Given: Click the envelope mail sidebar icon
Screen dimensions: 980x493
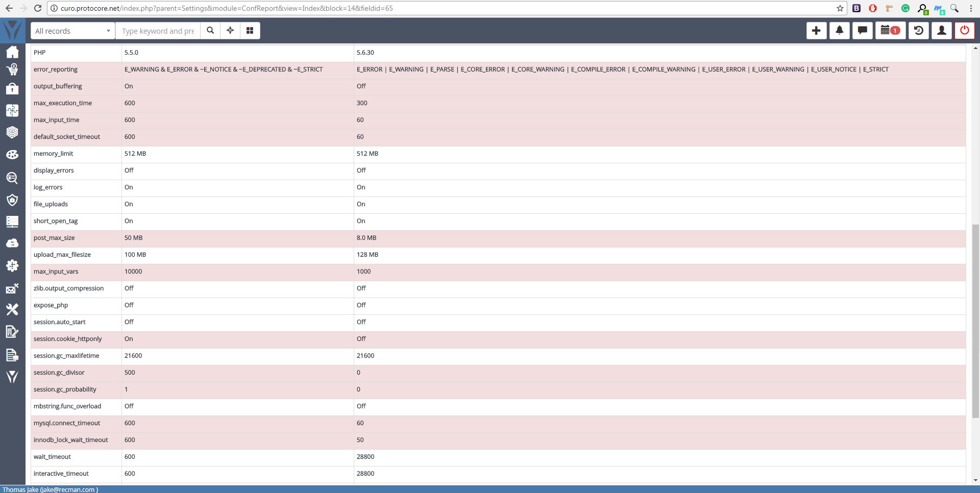Looking at the screenshot, I should pos(12,289).
